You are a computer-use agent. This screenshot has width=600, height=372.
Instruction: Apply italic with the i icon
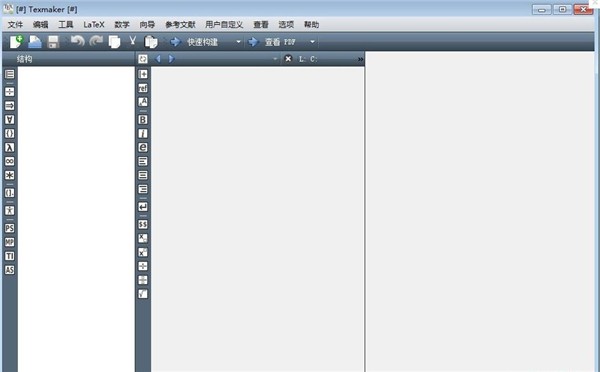(x=143, y=133)
